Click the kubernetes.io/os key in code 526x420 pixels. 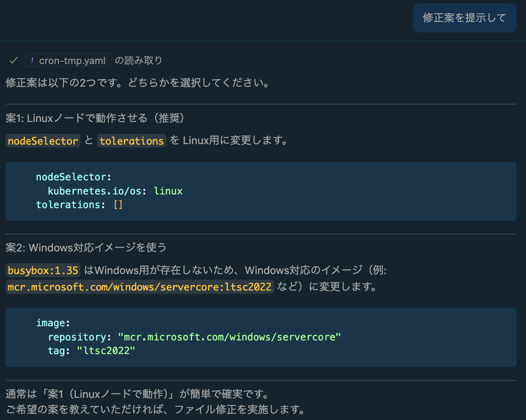coord(98,191)
